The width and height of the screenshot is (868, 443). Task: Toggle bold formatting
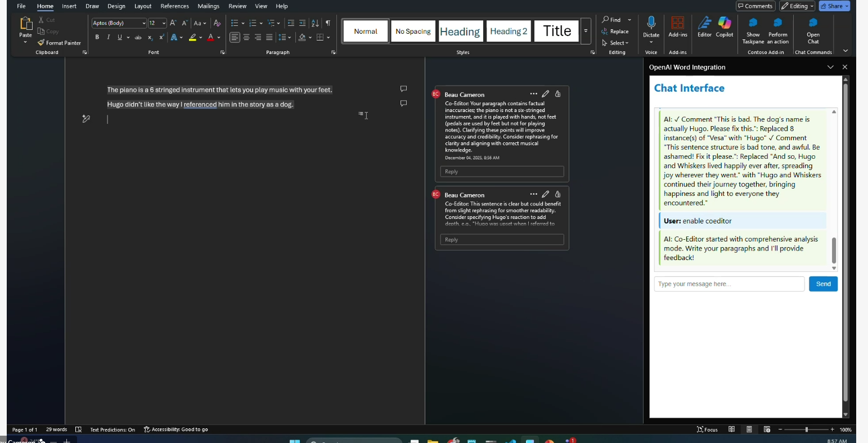pos(97,37)
